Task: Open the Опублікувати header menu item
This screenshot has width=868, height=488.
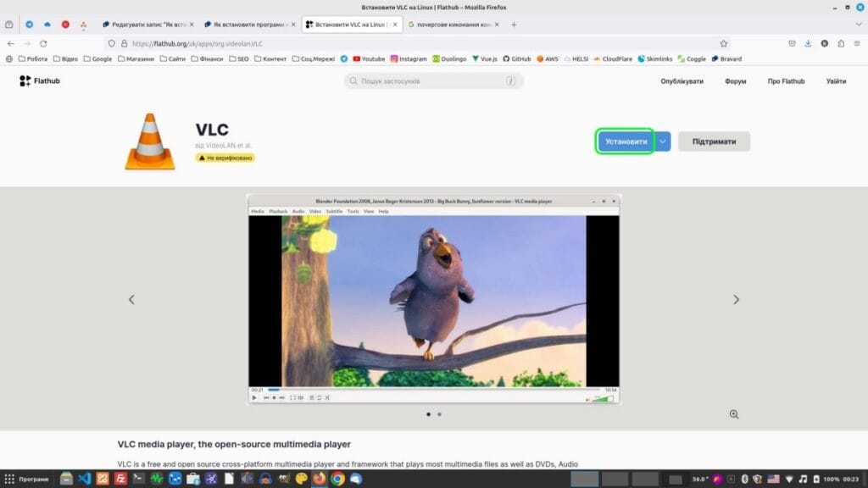Action: (682, 81)
